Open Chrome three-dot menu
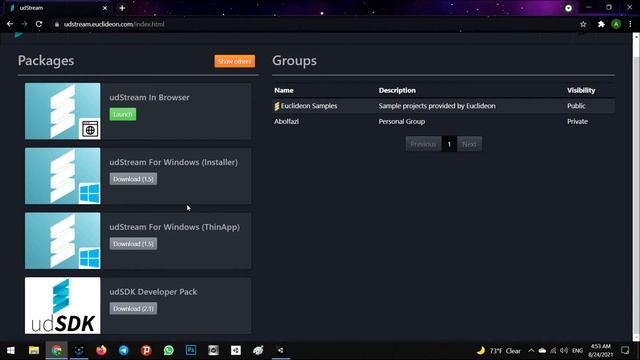This screenshot has height=360, width=640. [x=630, y=24]
